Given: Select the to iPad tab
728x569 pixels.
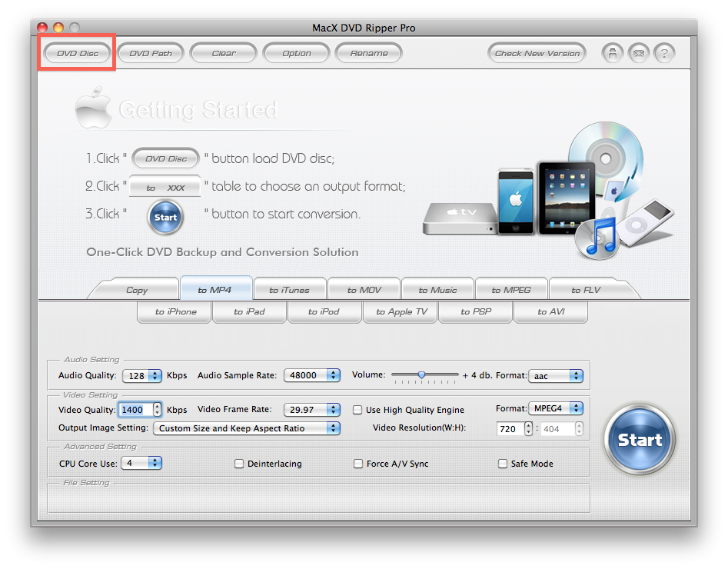Looking at the screenshot, I should (249, 311).
